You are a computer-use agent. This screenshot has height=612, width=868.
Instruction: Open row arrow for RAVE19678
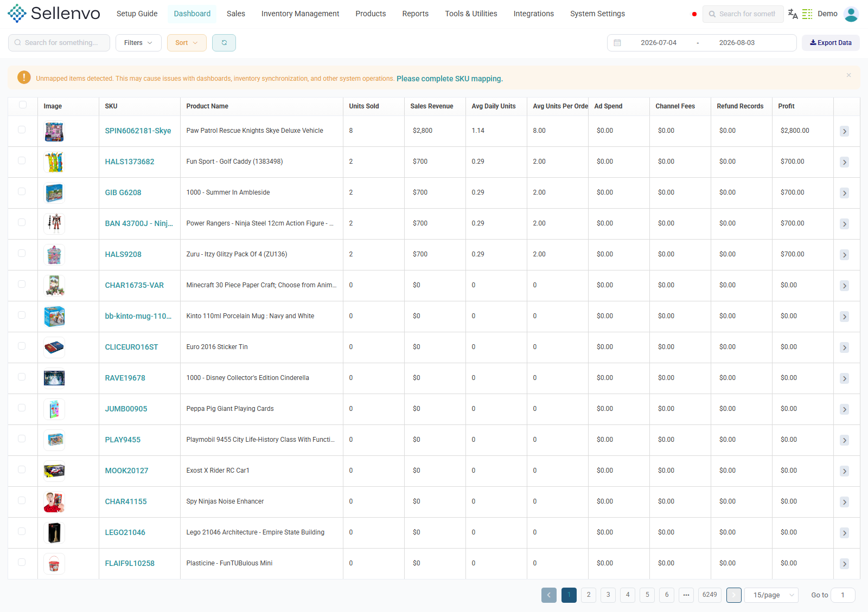844,378
